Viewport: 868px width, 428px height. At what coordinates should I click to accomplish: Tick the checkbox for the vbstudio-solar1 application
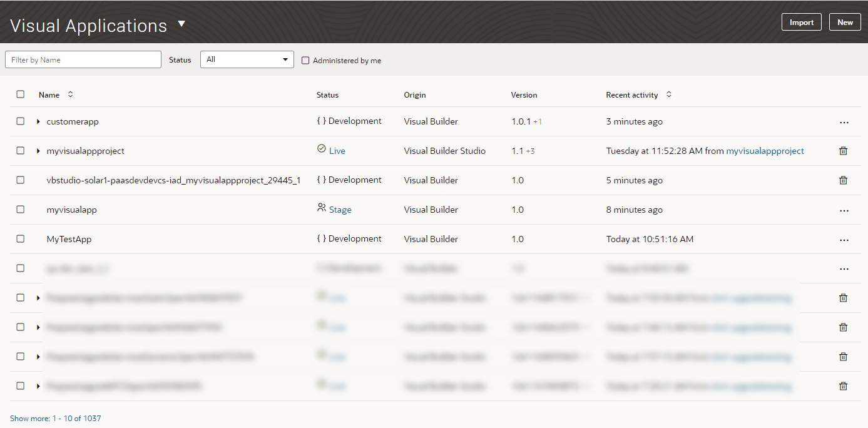[x=21, y=180]
